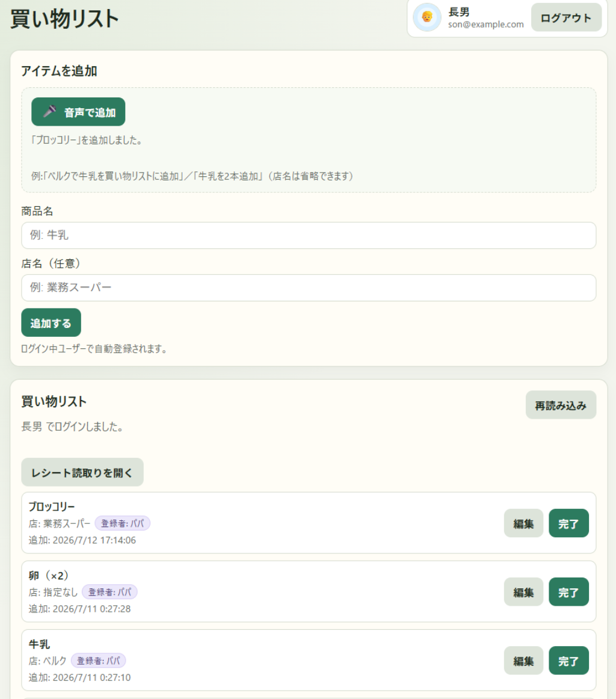This screenshot has width=616, height=699.
Task: Click the 買い物リスト section heading
Action: (54, 402)
